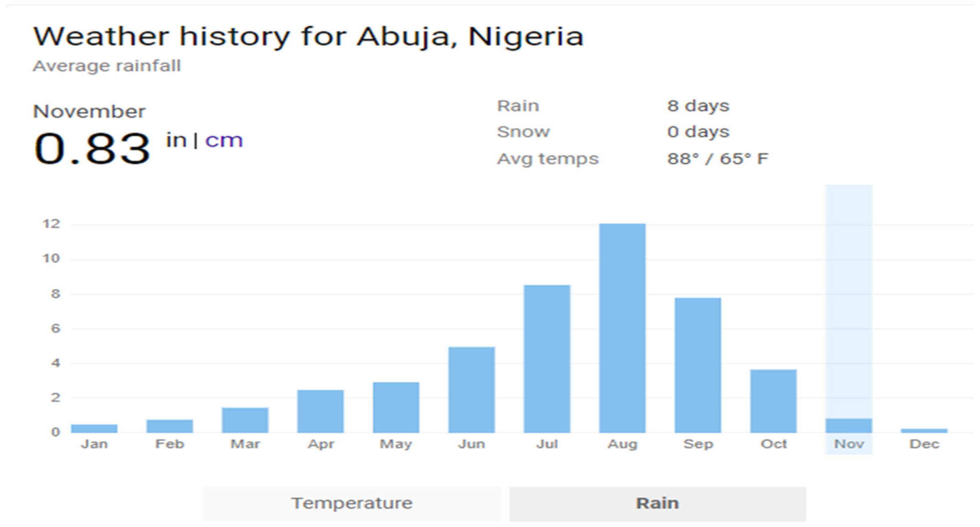
Task: Click the July rainfall bar
Action: pyautogui.click(x=547, y=359)
